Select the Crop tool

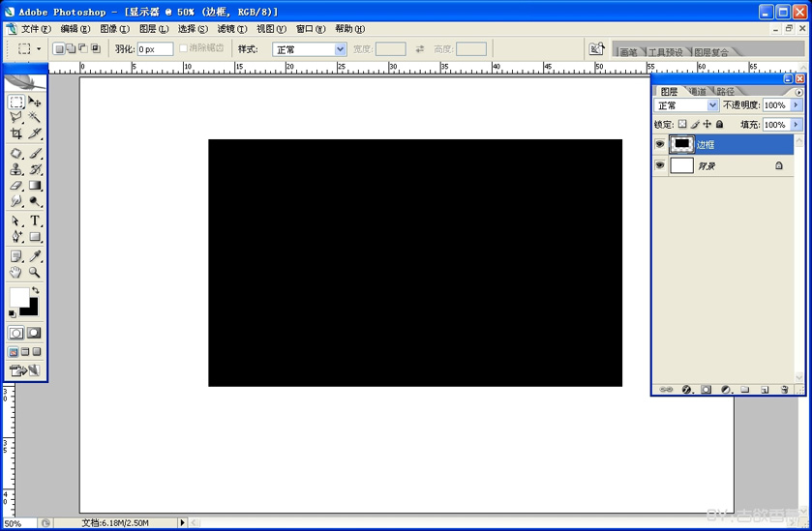(16, 133)
